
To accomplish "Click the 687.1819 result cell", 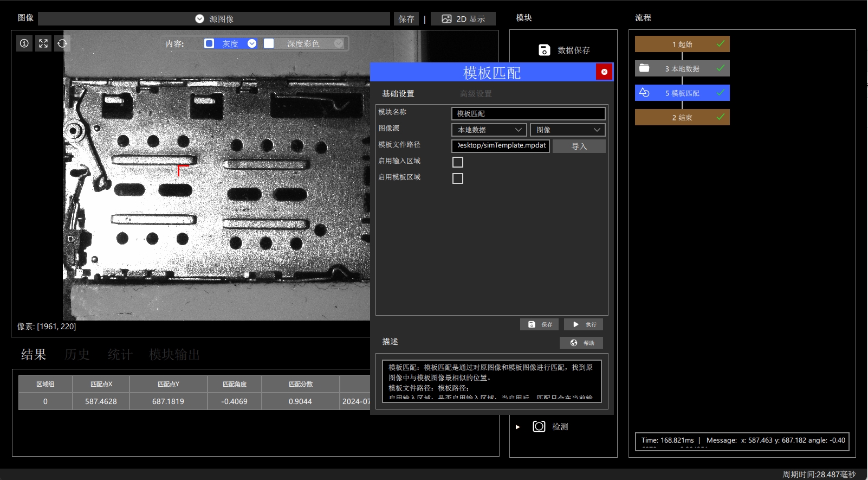I will [x=169, y=401].
